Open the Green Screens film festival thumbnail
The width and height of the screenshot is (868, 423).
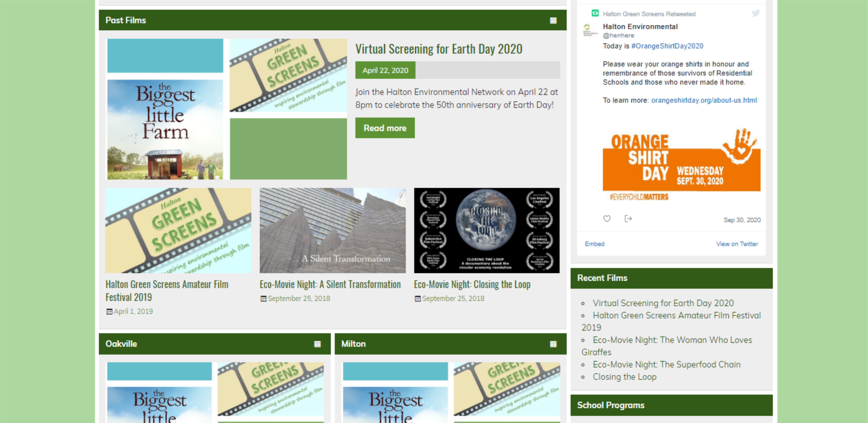178,231
